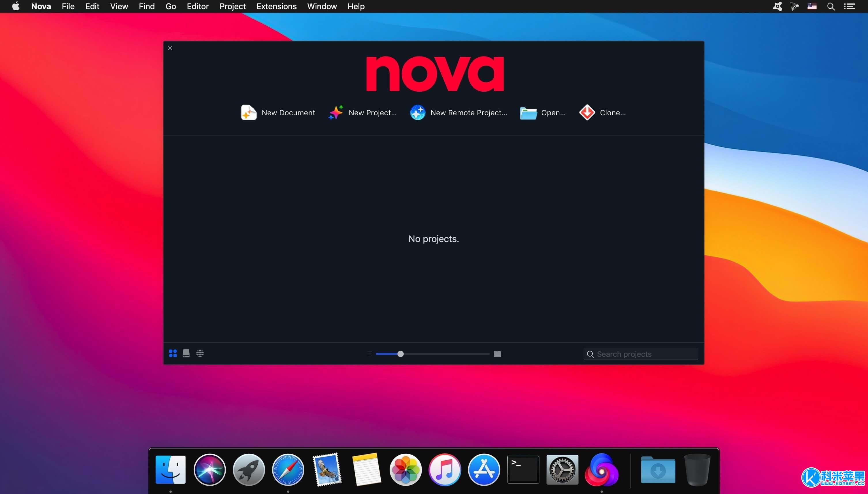Image resolution: width=868 pixels, height=494 pixels.
Task: Open Spotlight search in menu bar
Action: pyautogui.click(x=831, y=6)
